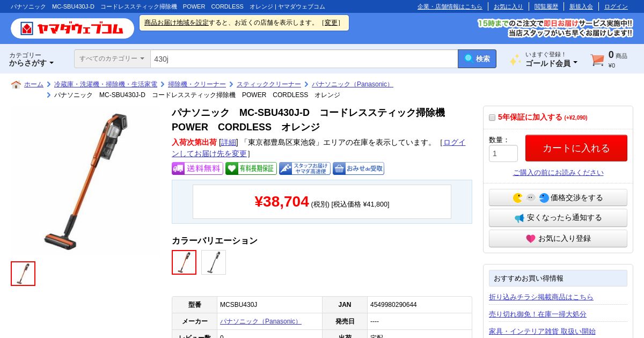Open 売り切れ御免！在庫一掃大処分 link

538,314
